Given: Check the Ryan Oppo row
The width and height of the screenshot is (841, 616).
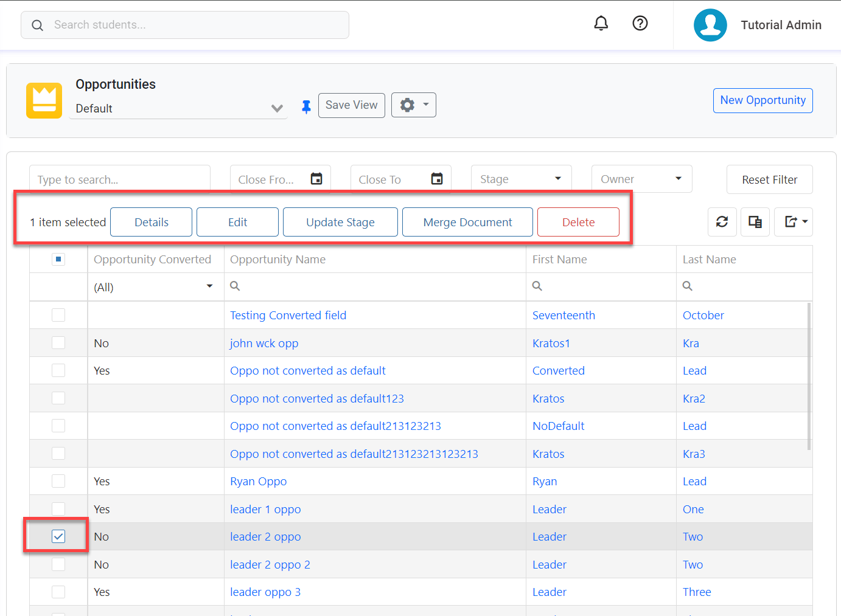Looking at the screenshot, I should click(58, 481).
